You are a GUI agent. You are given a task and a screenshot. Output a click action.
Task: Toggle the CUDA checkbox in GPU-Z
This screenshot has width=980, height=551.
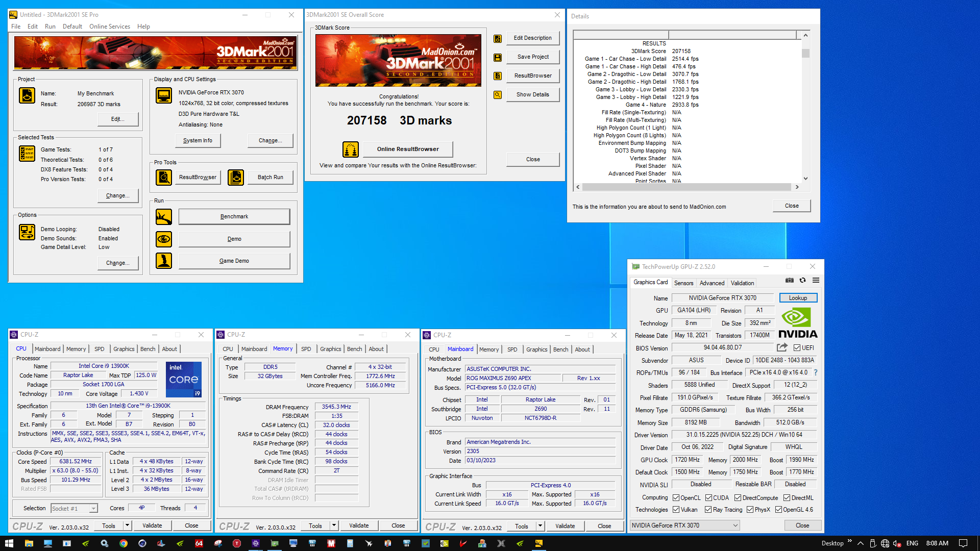point(708,498)
